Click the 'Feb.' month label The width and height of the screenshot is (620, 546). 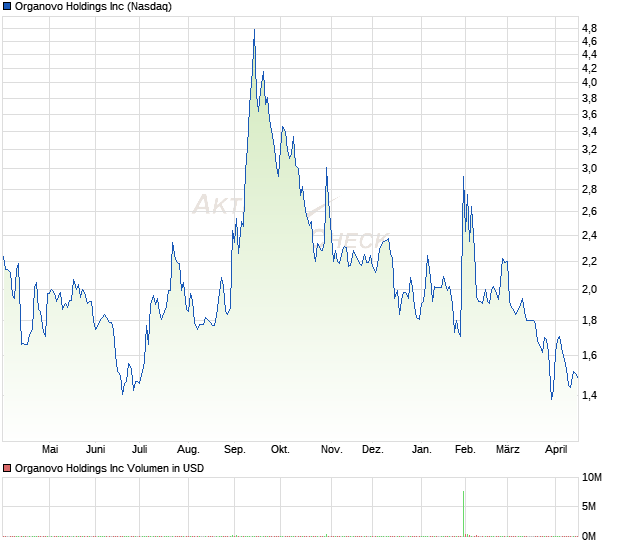[465, 449]
